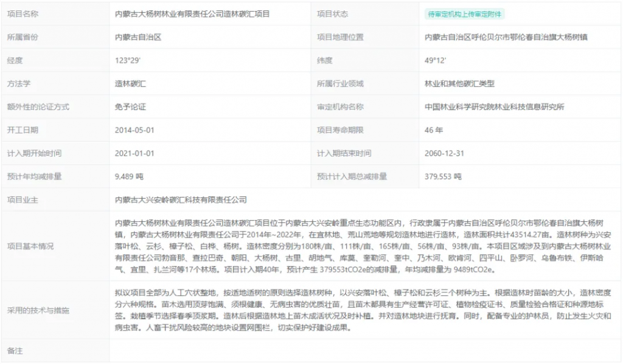
Task: Click project owner 内蒙古大兴安岭碳汇科技有限责任公司
Action: pos(181,200)
